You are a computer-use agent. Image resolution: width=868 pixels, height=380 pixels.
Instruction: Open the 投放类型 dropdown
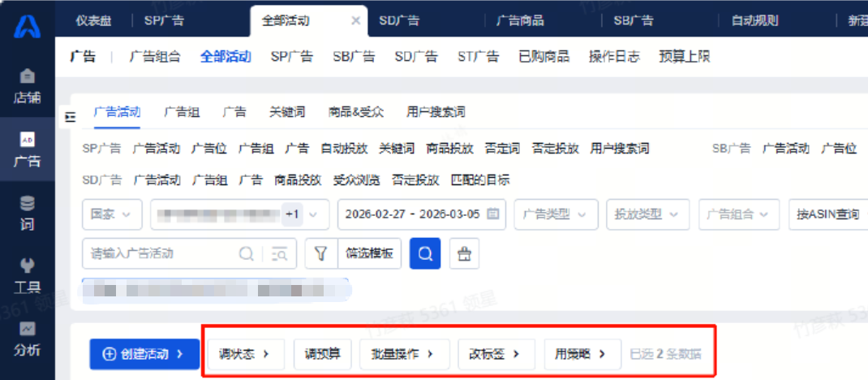tap(647, 214)
